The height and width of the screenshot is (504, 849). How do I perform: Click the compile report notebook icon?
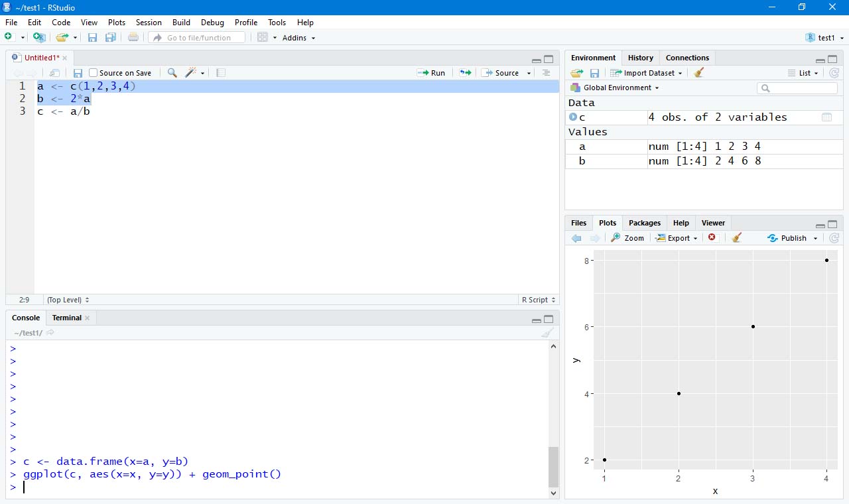click(x=221, y=73)
